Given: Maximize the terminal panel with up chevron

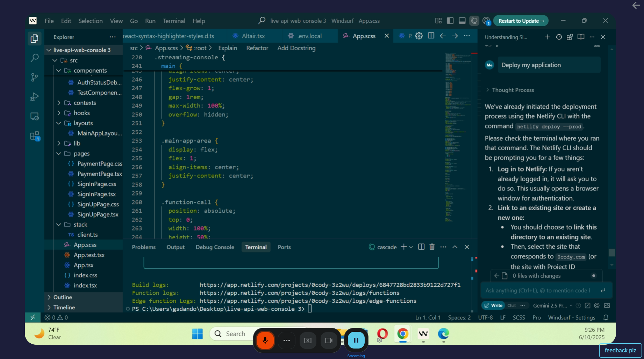Looking at the screenshot, I should [x=455, y=247].
